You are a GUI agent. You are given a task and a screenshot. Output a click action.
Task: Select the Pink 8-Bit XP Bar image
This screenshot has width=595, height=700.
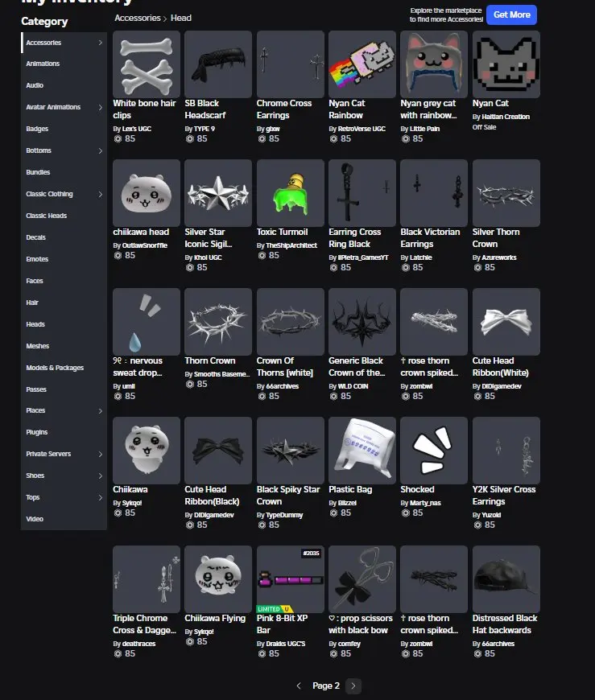291,579
